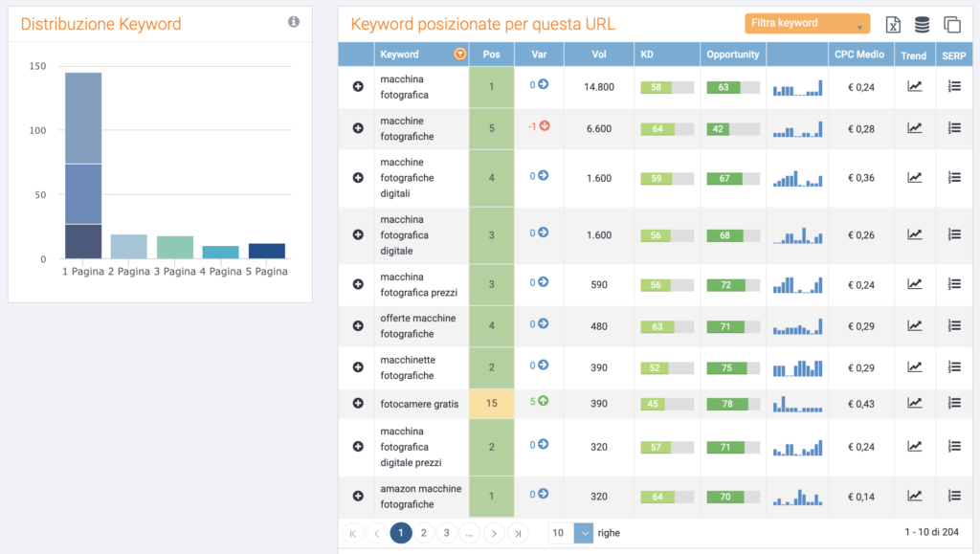The height and width of the screenshot is (554, 980).
Task: Jump to the last results page
Action: [518, 533]
